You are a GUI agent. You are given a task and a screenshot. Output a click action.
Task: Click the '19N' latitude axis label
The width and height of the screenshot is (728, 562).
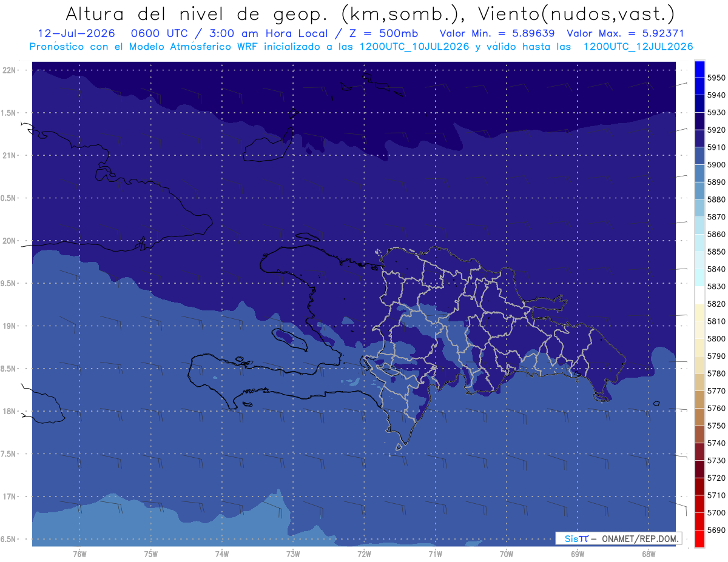[10, 326]
